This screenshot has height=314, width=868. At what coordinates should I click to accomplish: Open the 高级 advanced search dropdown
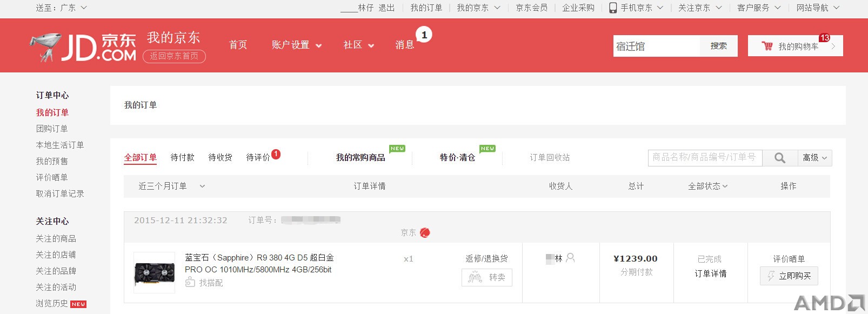point(815,158)
